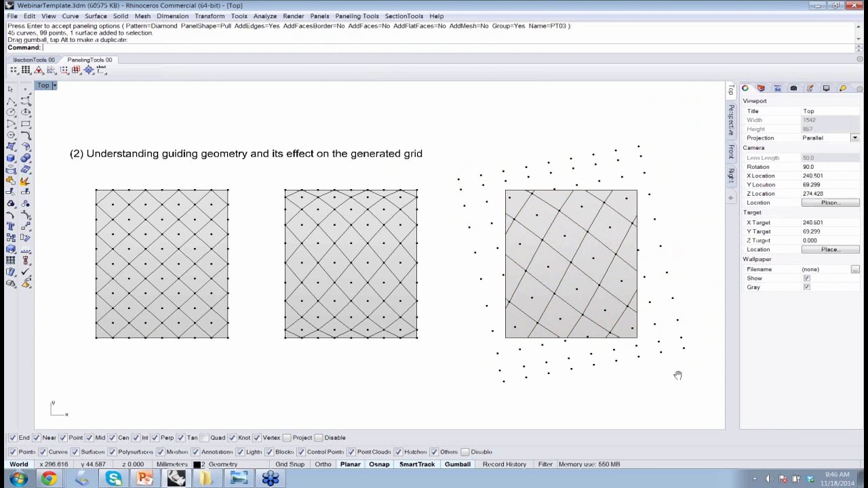868x488 pixels.
Task: Open the World coordinate system selector
Action: [19, 464]
